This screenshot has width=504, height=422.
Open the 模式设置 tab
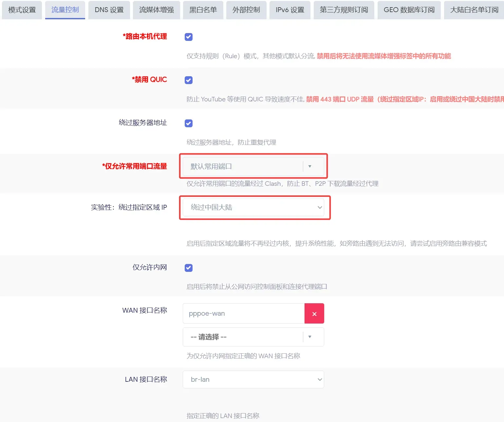[22, 10]
